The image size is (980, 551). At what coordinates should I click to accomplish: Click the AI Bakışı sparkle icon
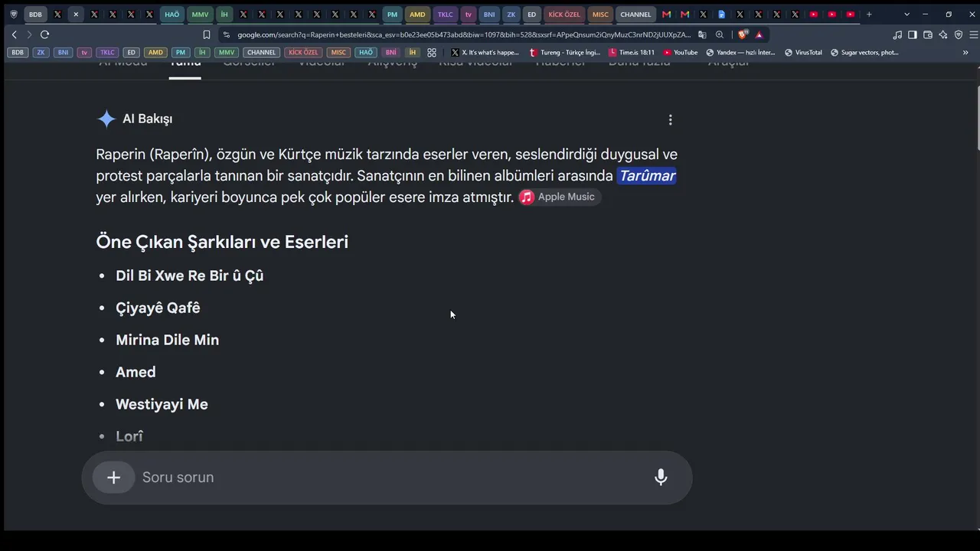coord(106,119)
